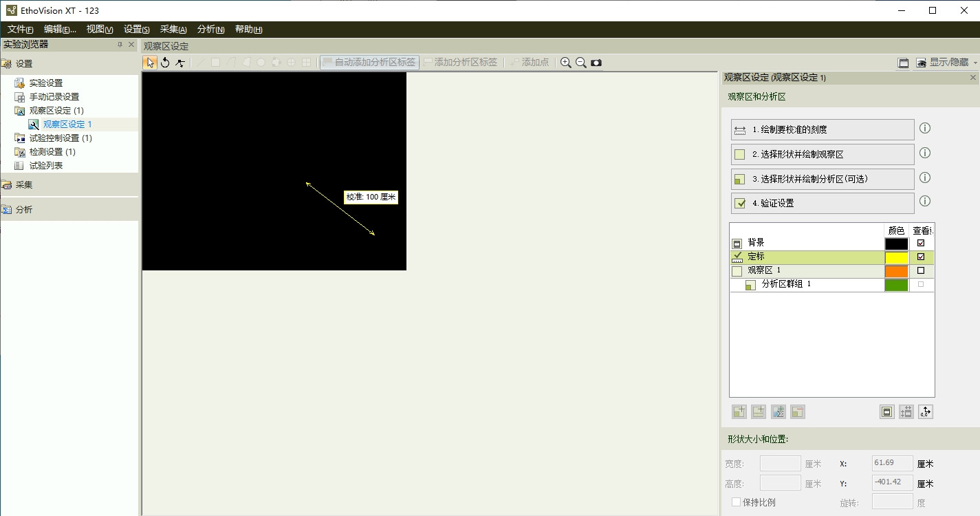The image size is (980, 516).
Task: Click the X coordinate field
Action: tap(893, 463)
